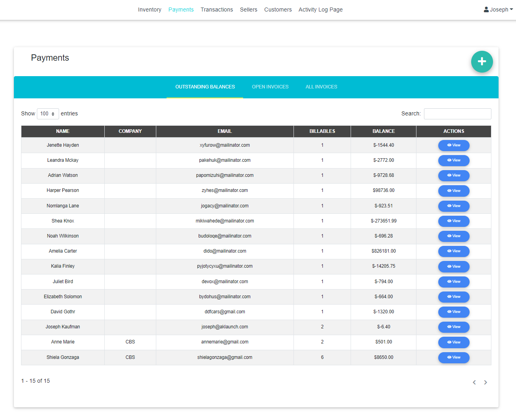516x420 pixels.
Task: Switch to the All Invoices tab
Action: pos(321,87)
